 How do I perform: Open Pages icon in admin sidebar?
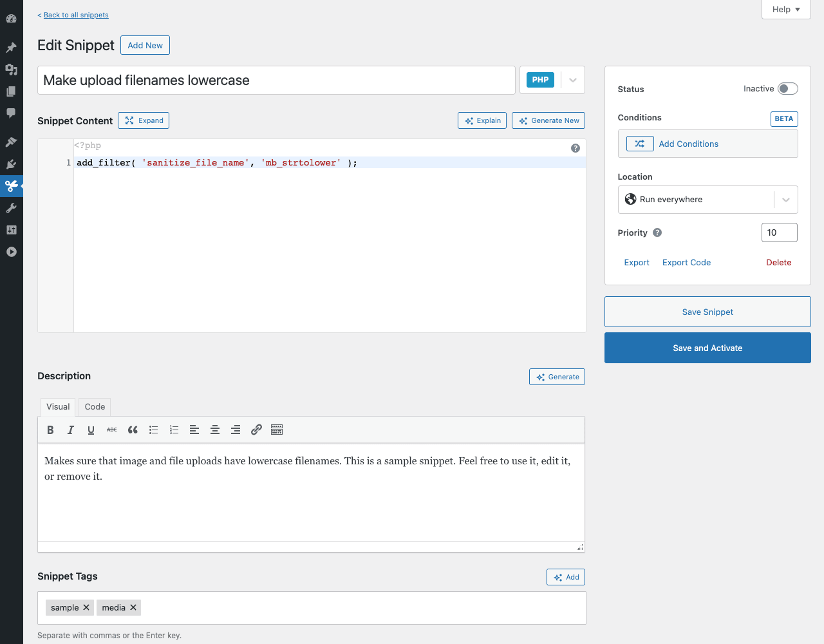[11, 91]
